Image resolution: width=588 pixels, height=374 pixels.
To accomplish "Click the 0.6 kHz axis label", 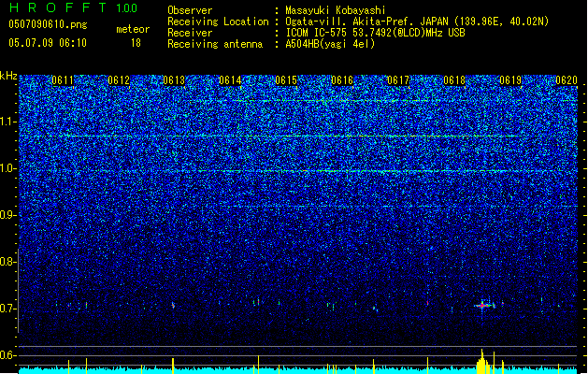I will coord(8,355).
